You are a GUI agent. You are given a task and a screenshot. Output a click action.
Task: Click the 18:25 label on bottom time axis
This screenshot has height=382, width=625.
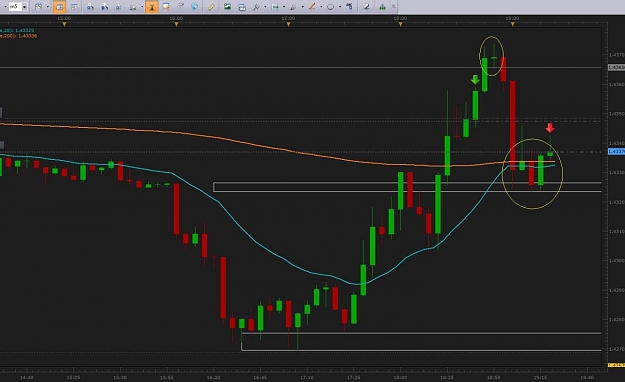447,377
